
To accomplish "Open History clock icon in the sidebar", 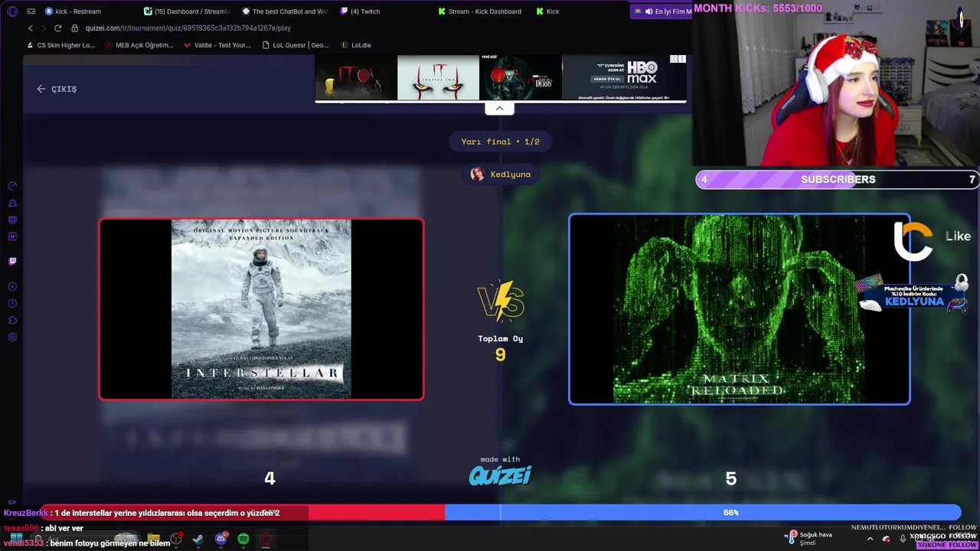I will [x=12, y=304].
